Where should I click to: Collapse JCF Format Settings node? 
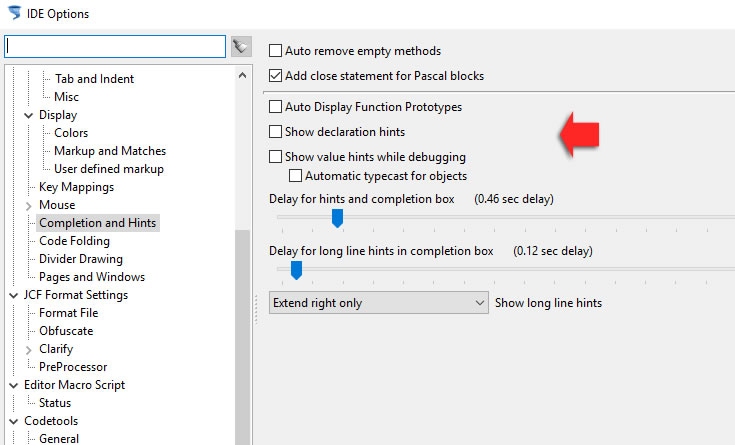pyautogui.click(x=14, y=295)
